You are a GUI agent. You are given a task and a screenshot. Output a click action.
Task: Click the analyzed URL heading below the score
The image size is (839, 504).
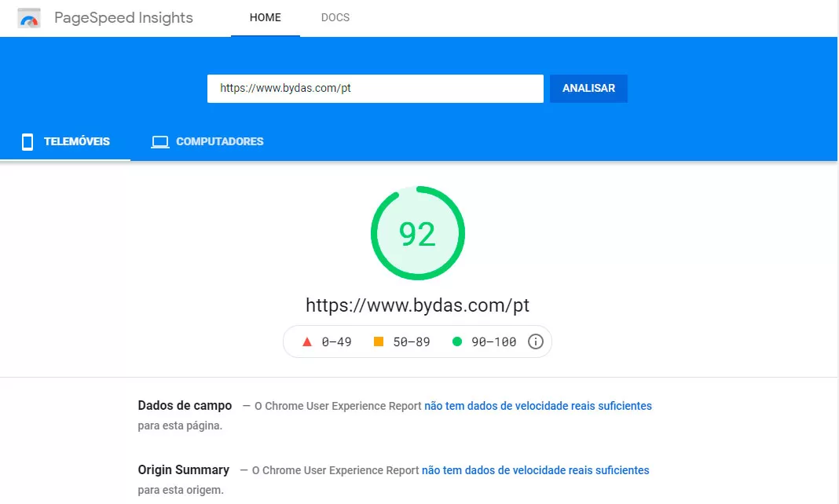pyautogui.click(x=417, y=305)
